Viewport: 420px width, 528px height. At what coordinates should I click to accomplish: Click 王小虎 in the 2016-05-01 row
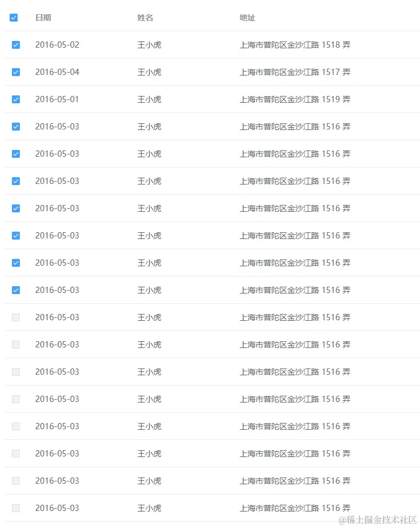[x=149, y=99]
